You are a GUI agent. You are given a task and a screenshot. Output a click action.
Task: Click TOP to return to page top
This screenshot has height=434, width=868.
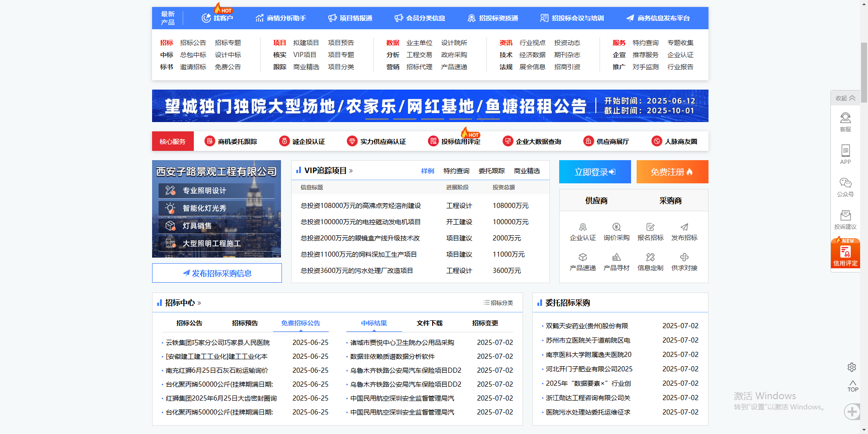853,386
